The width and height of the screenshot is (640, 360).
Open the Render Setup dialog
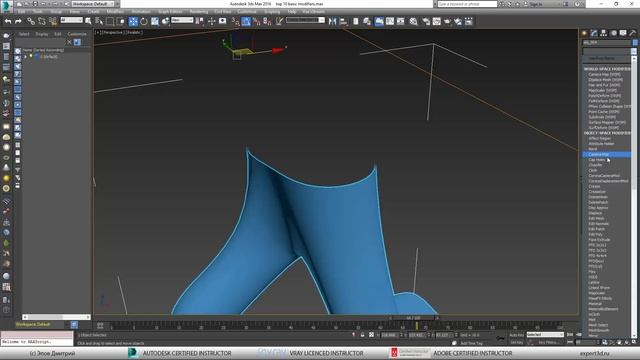tap(426, 21)
